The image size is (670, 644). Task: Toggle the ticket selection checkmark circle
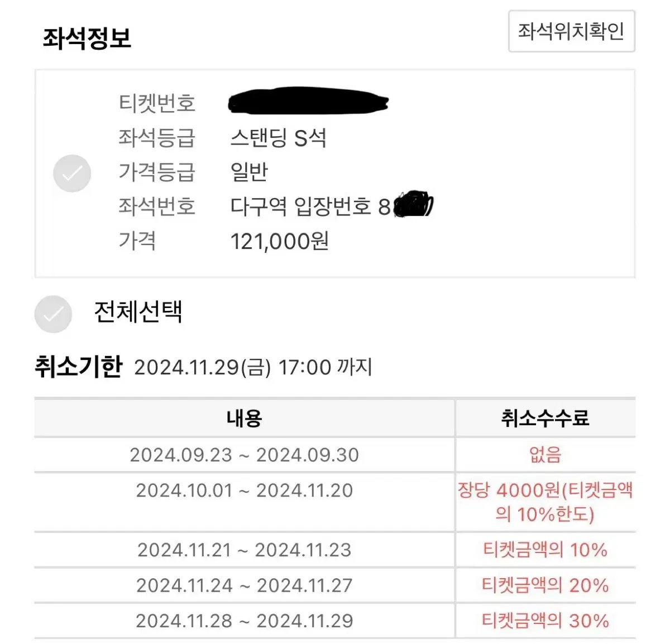tap(72, 174)
